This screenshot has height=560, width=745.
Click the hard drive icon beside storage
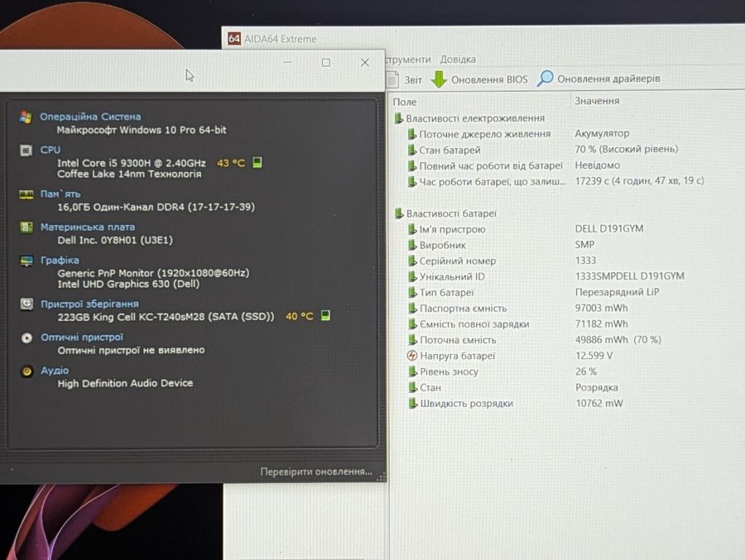tap(26, 304)
